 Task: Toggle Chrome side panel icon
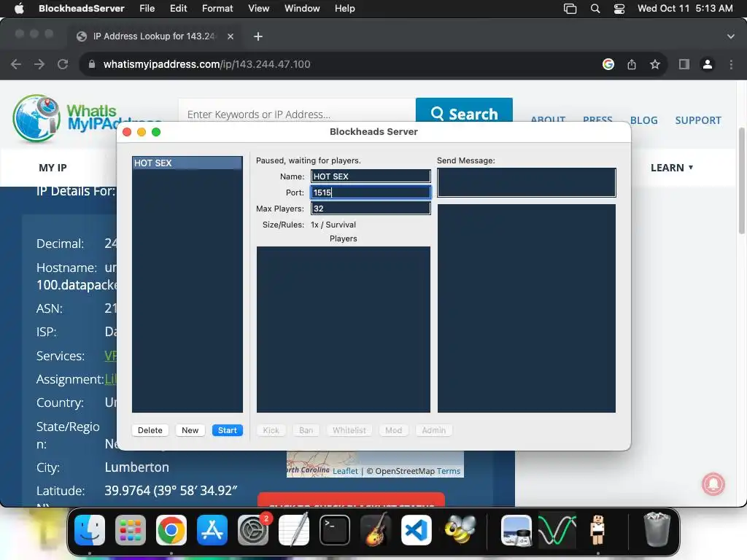684,64
